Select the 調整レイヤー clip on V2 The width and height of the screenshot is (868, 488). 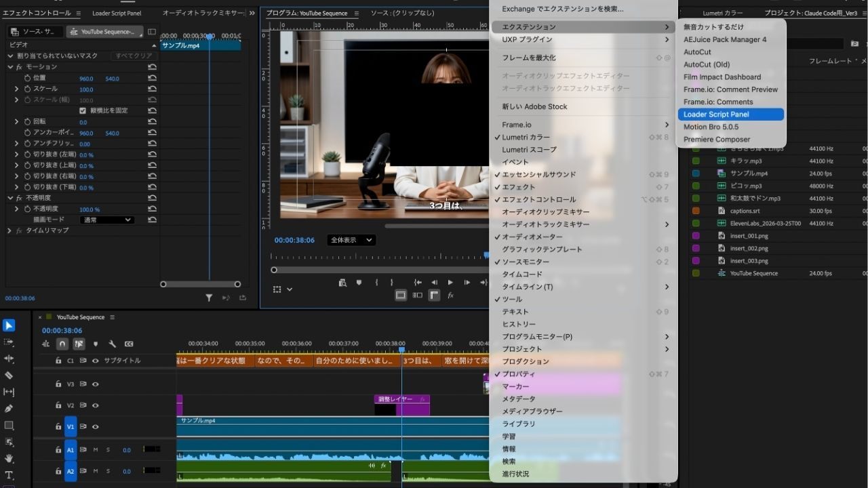click(401, 405)
